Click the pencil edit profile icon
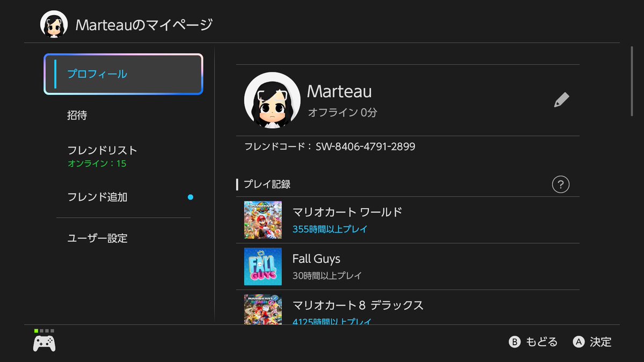644x362 pixels. tap(561, 100)
